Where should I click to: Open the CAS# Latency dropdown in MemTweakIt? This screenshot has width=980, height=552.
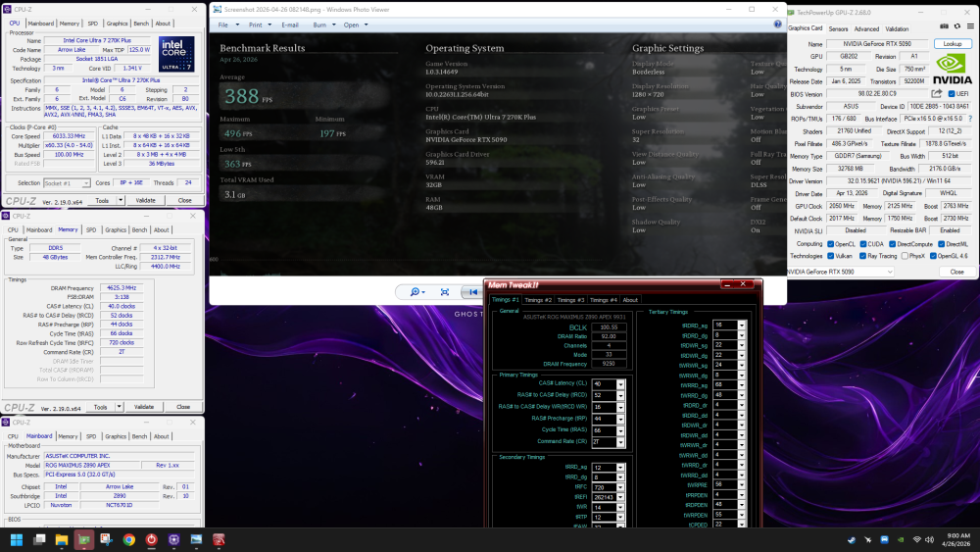coord(620,383)
